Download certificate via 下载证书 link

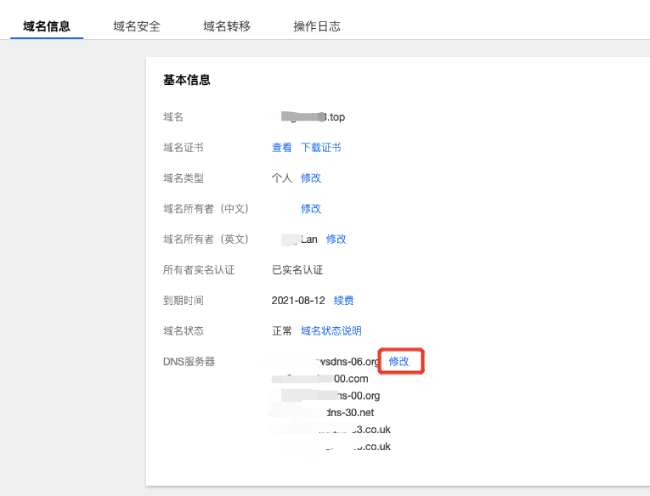[321, 147]
